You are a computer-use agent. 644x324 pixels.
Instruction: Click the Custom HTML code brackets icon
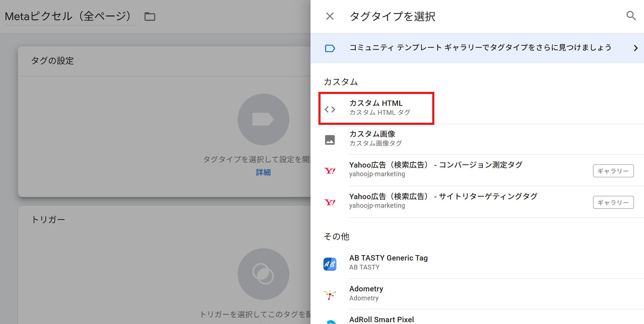pyautogui.click(x=330, y=109)
